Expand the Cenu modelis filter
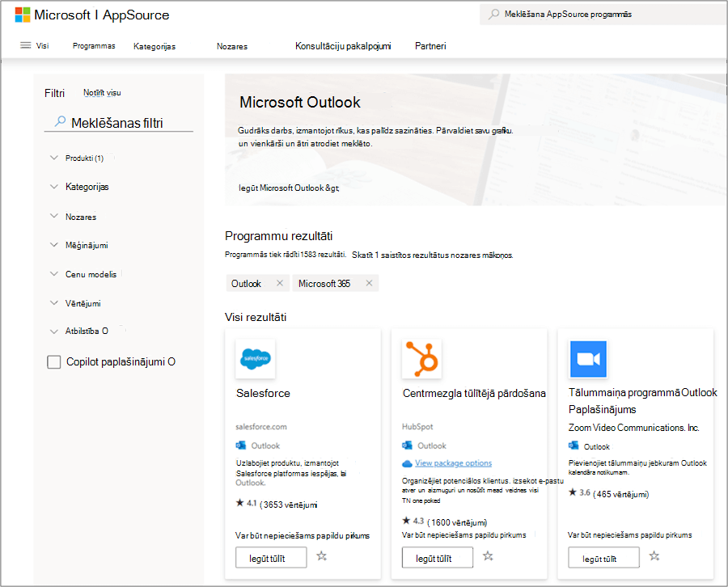Viewport: 728px width, 587px height. pos(54,274)
